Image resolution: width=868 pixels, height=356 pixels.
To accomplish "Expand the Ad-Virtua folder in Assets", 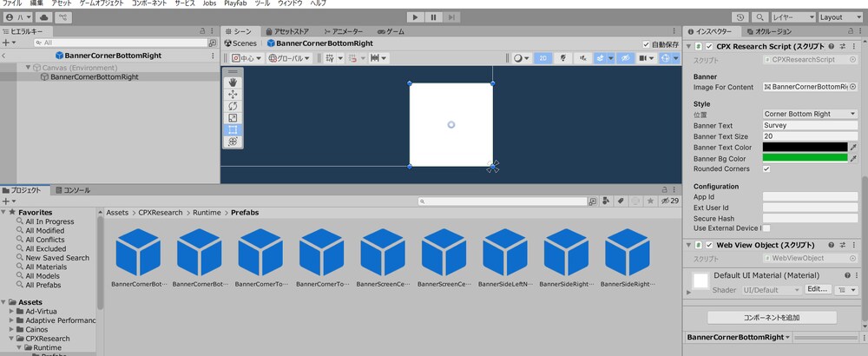I will point(11,311).
